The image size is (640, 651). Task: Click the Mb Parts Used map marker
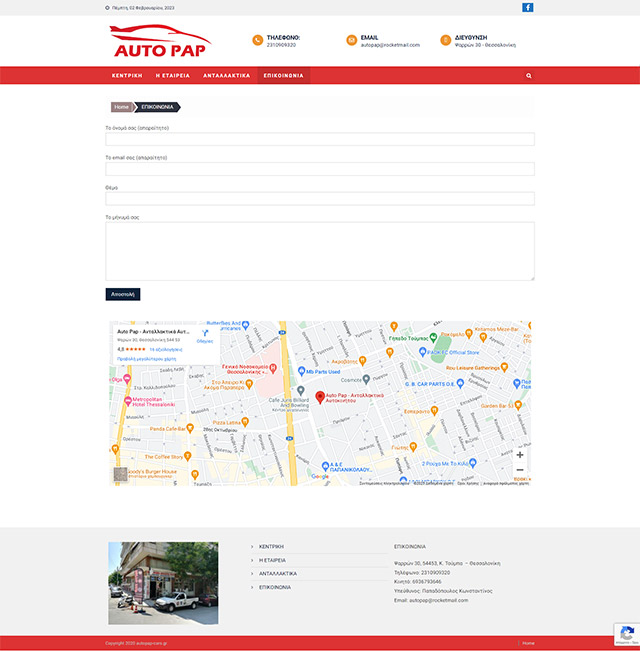(302, 371)
